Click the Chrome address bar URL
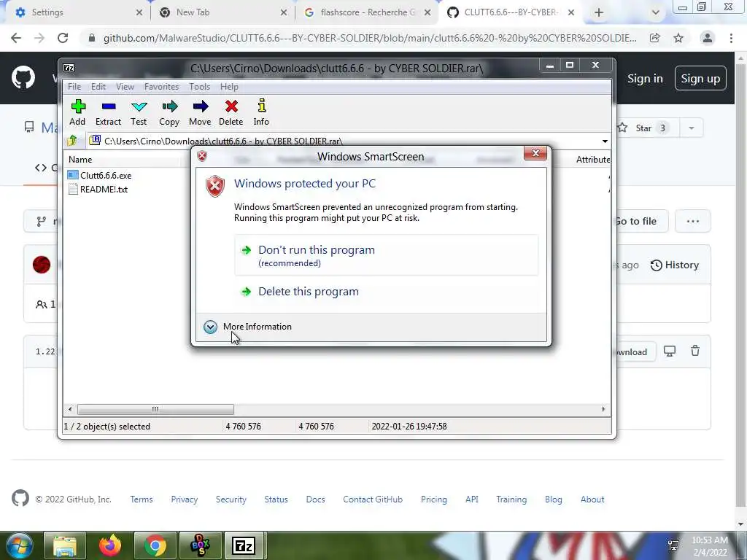This screenshot has width=747, height=560. coord(370,38)
